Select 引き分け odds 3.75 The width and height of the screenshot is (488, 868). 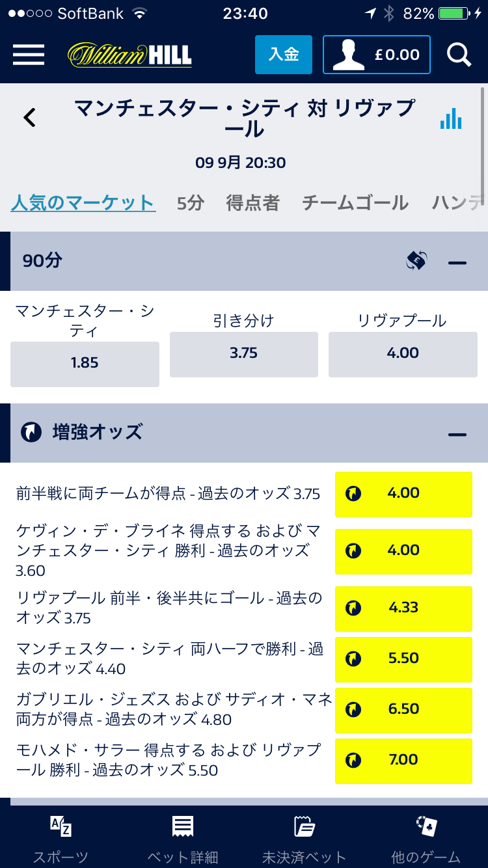[244, 354]
